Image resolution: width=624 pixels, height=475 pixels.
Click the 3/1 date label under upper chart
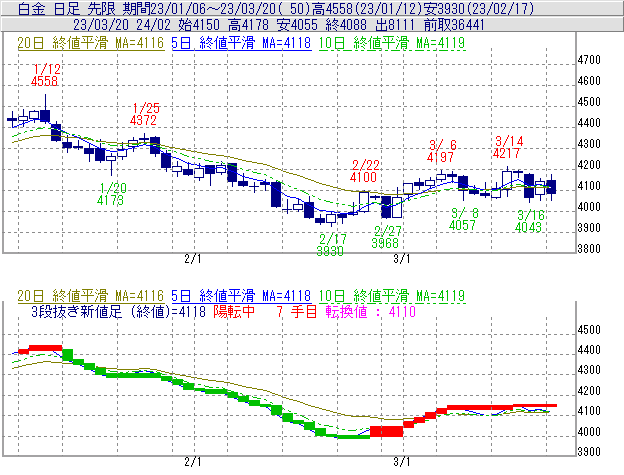pos(402,259)
